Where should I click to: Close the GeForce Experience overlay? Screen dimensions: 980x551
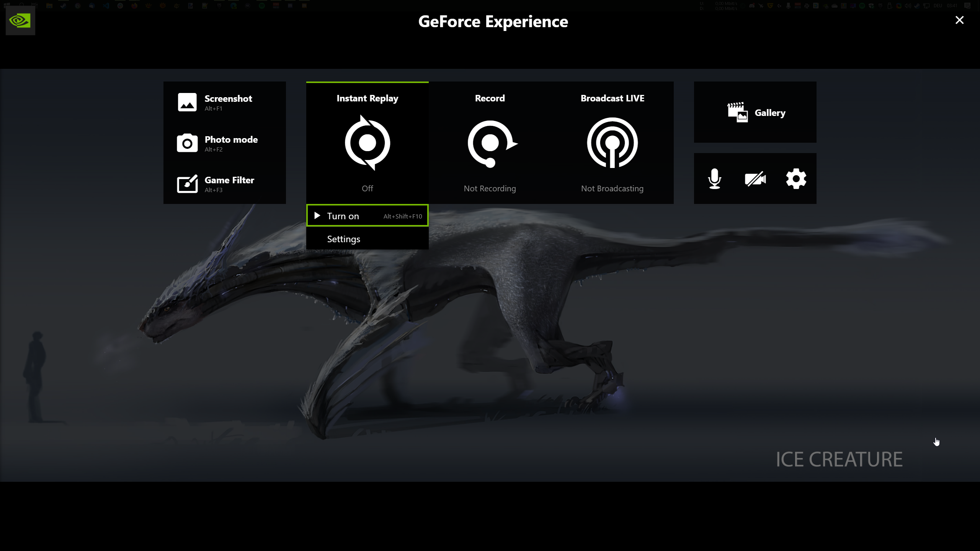coord(959,20)
